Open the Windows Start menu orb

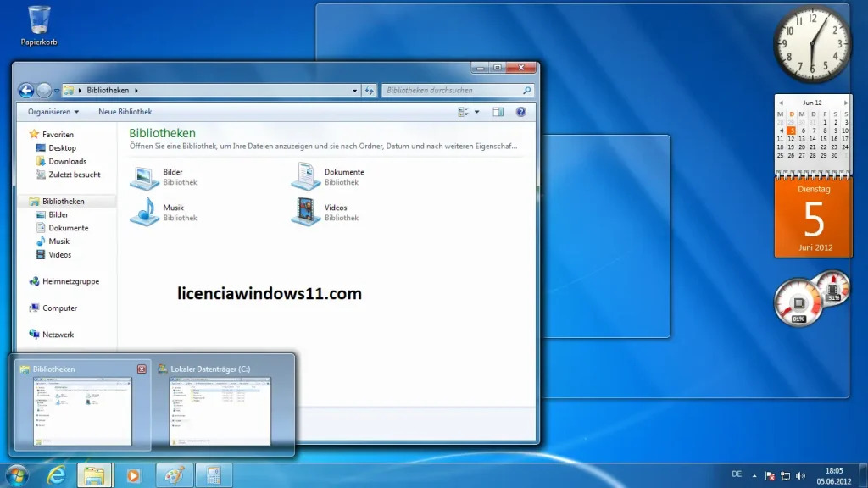pyautogui.click(x=17, y=476)
